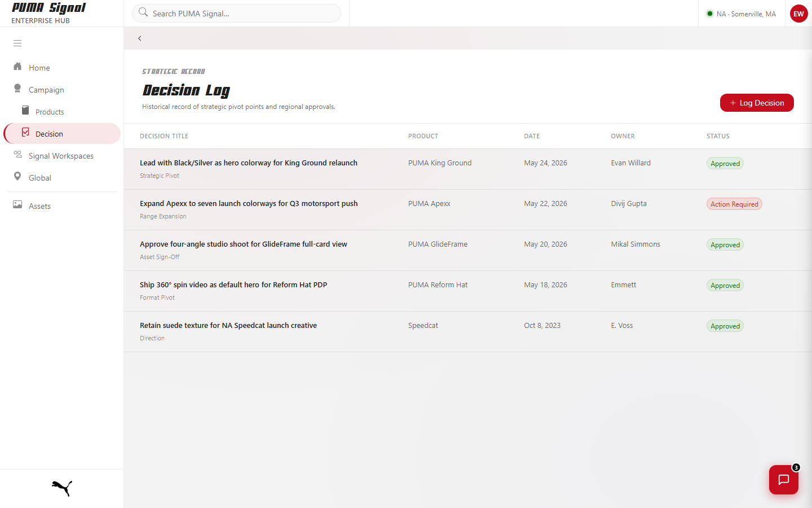Click the Format Pivot tag
This screenshot has width=812, height=508.
tap(157, 297)
